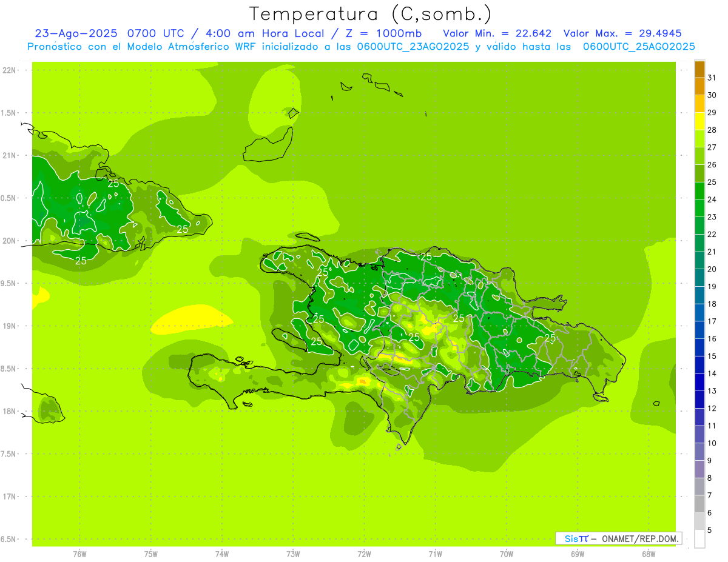This screenshot has height=562, width=728.
Task: Click the 19N latitude label
Action: 8,326
